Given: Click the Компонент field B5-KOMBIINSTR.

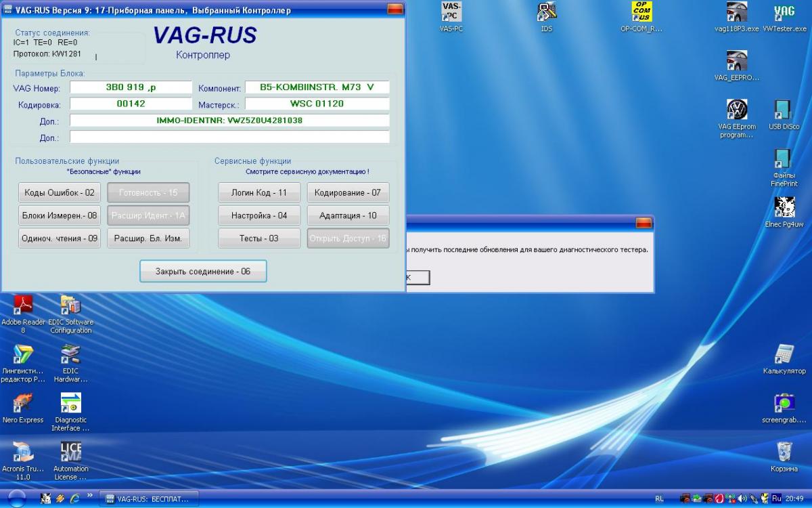Looking at the screenshot, I should tap(317, 87).
